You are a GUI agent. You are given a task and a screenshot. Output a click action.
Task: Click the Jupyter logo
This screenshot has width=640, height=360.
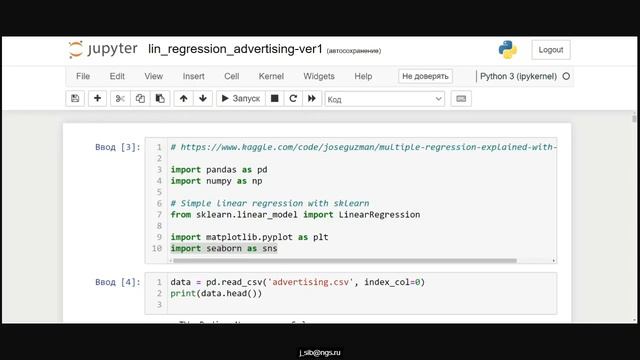103,49
